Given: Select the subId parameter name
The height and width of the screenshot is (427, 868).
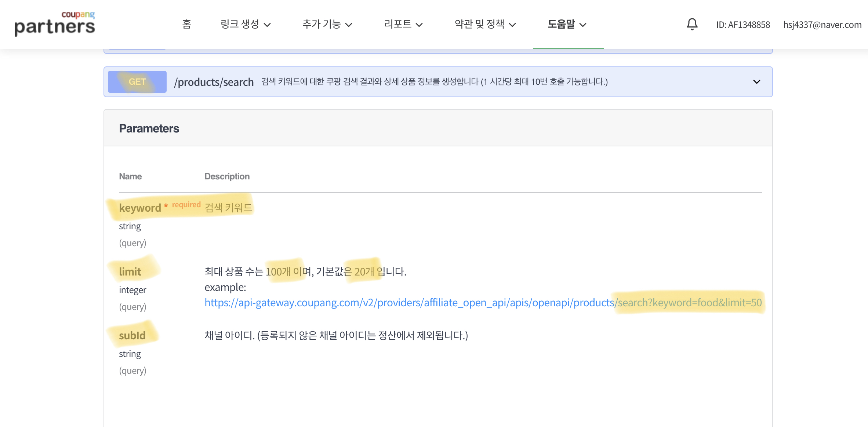Looking at the screenshot, I should click(132, 336).
